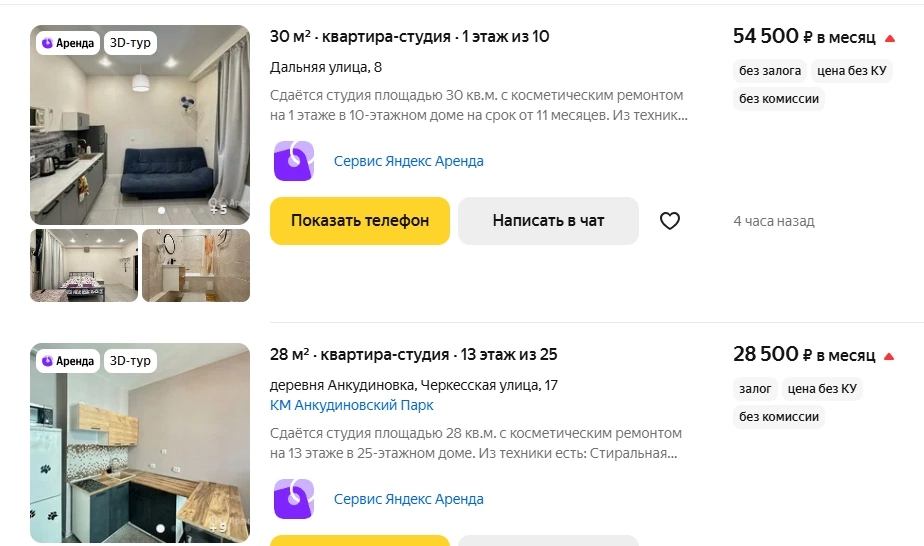Open Сервис Яндекс Аренда link in first listing
924x546 pixels.
coord(408,161)
